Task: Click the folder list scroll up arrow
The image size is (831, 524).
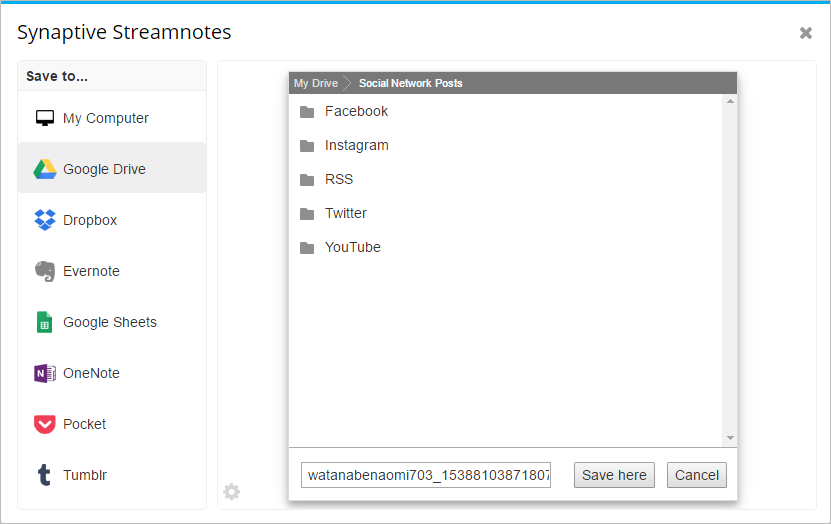Action: click(730, 101)
